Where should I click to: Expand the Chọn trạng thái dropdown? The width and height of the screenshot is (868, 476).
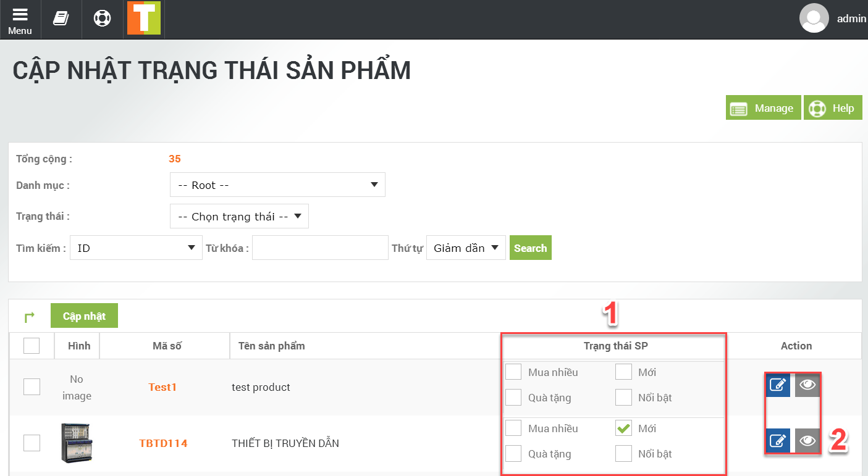(x=239, y=216)
